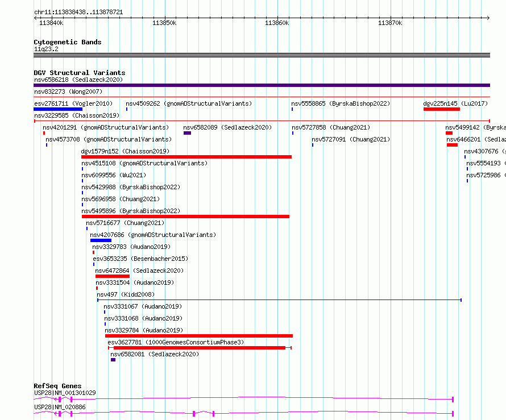This screenshot has height=420, width=506.
Task: Click nsv3229585 (Chaisson2019) label
Action: (77, 115)
